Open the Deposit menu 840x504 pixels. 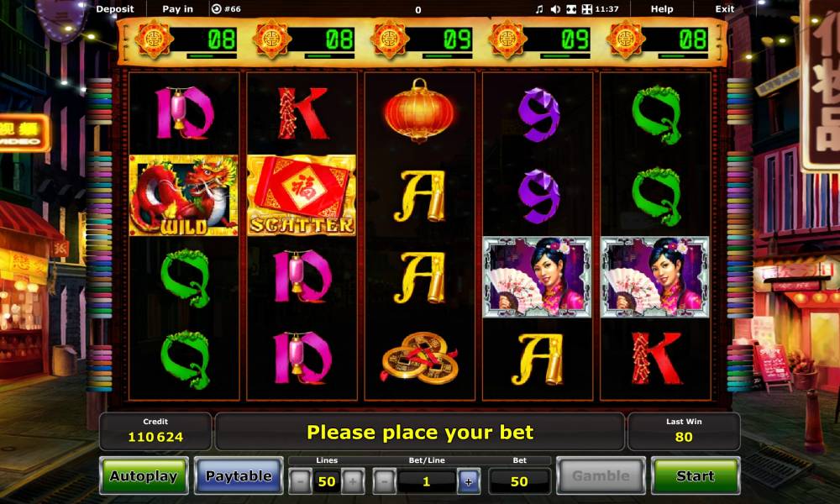tap(114, 9)
